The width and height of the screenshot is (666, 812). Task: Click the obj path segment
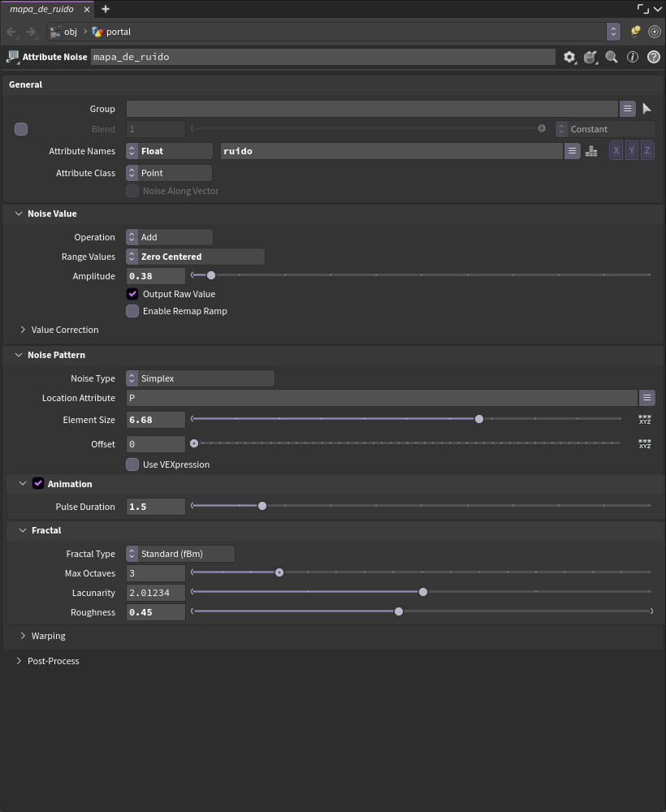coord(64,32)
